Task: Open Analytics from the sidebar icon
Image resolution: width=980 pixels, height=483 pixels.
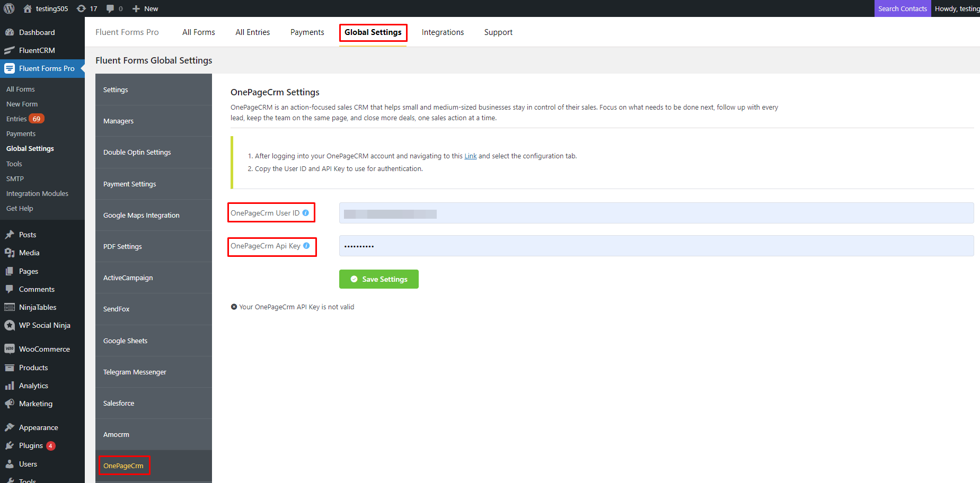Action: [x=10, y=386]
